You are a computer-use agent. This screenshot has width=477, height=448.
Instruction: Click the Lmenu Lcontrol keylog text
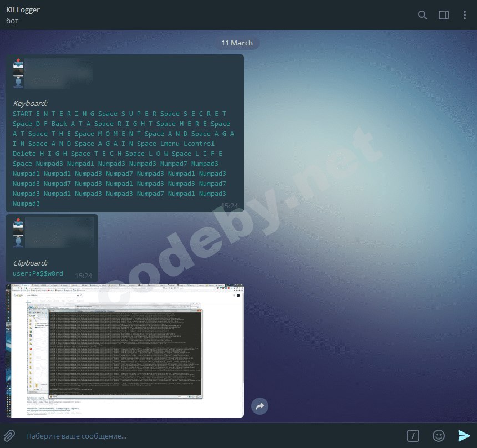coord(187,143)
